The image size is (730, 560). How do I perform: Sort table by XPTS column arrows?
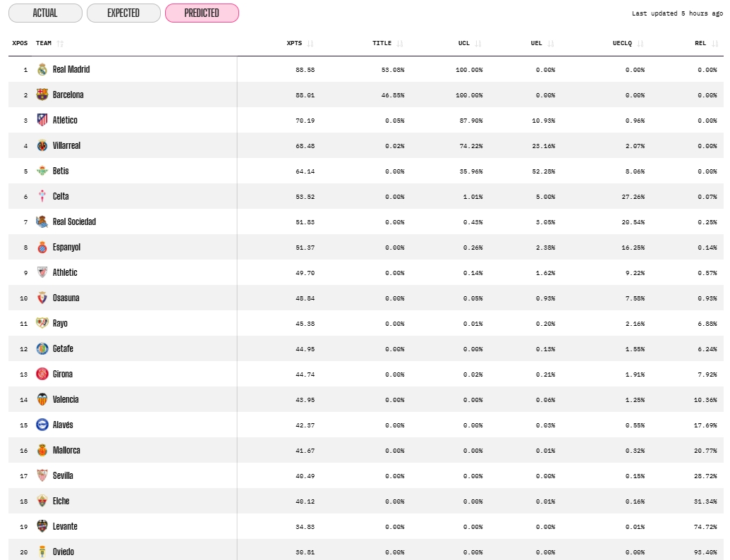pyautogui.click(x=310, y=44)
